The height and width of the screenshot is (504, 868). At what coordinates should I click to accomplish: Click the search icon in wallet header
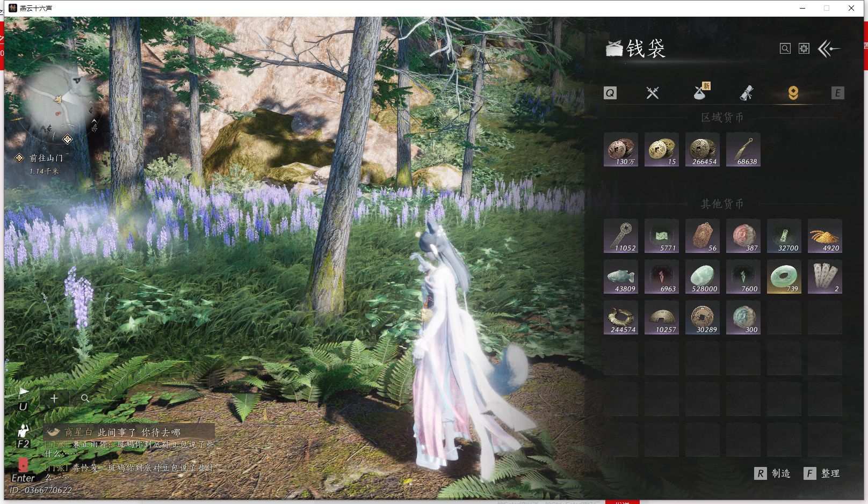(x=785, y=49)
